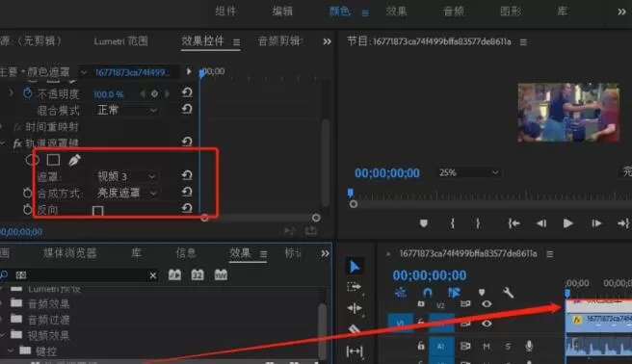Switch to the 效果 workspace tab
The height and width of the screenshot is (364, 632).
click(396, 12)
